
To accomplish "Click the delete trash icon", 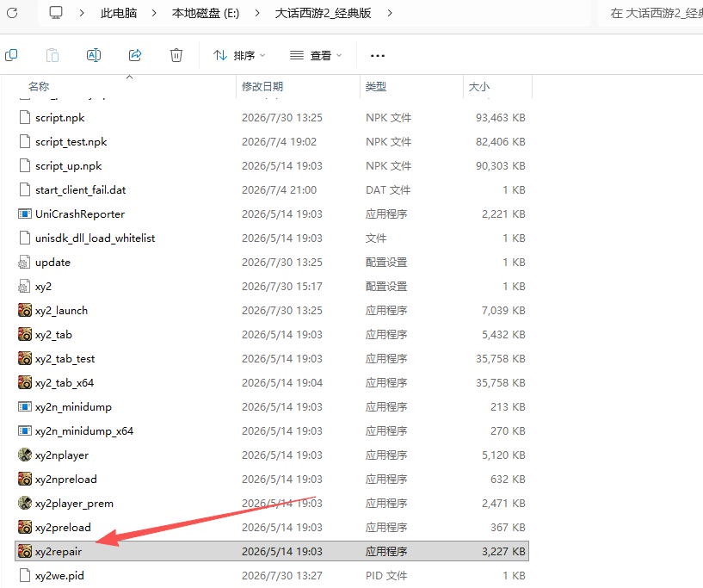I will [x=176, y=55].
